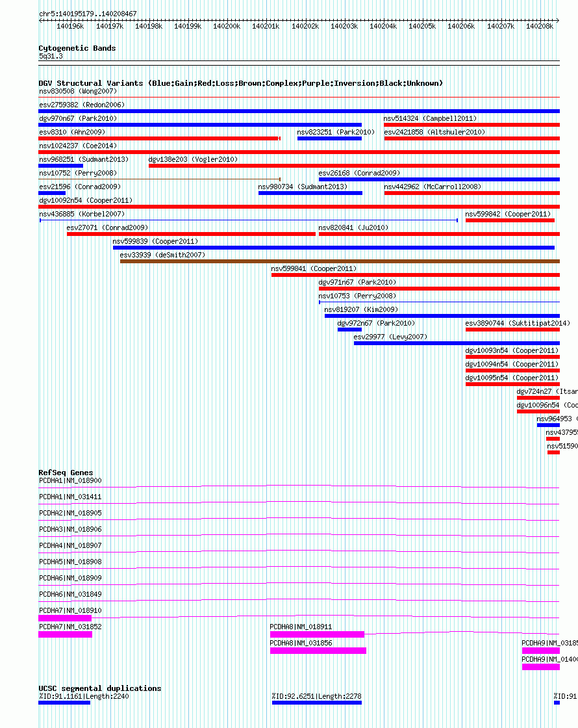Click esv21596 (Conrad2009) variant label
578x728 pixels.
(80, 187)
